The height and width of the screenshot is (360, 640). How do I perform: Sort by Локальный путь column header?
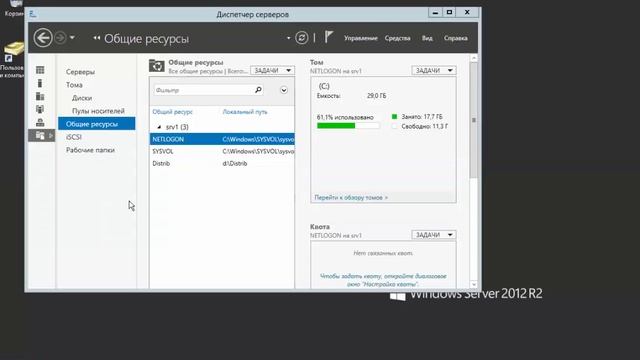(245, 112)
